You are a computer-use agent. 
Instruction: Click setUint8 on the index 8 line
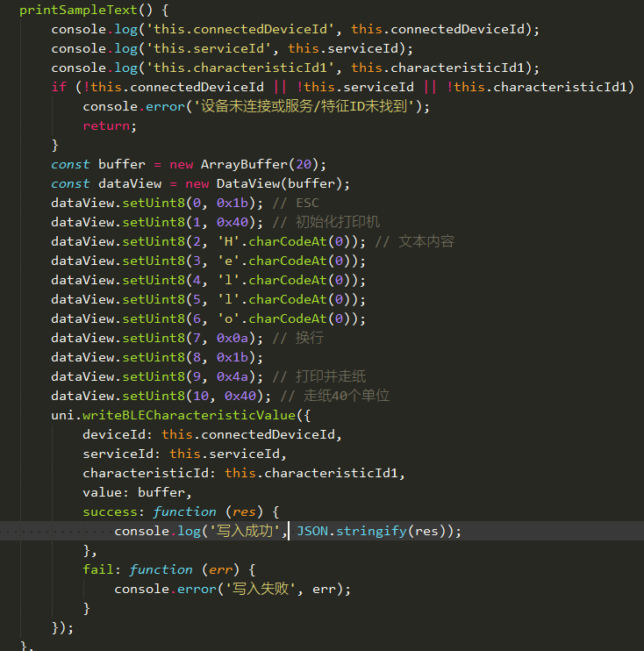(x=154, y=357)
